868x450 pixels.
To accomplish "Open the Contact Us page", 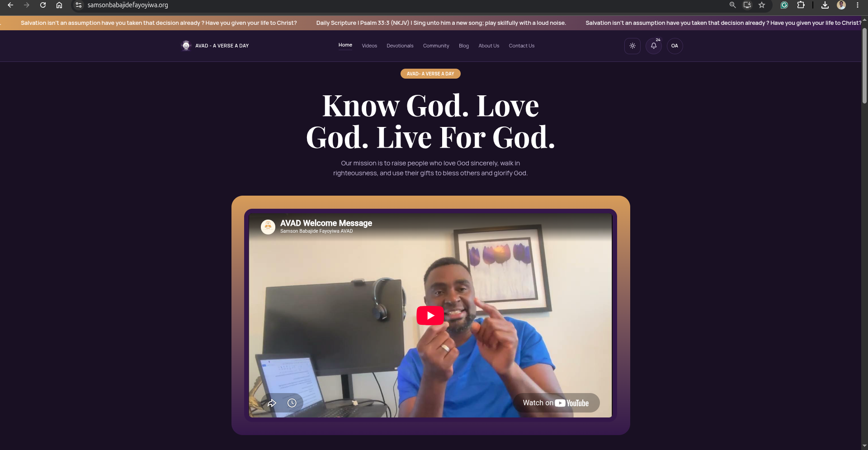I will (522, 46).
